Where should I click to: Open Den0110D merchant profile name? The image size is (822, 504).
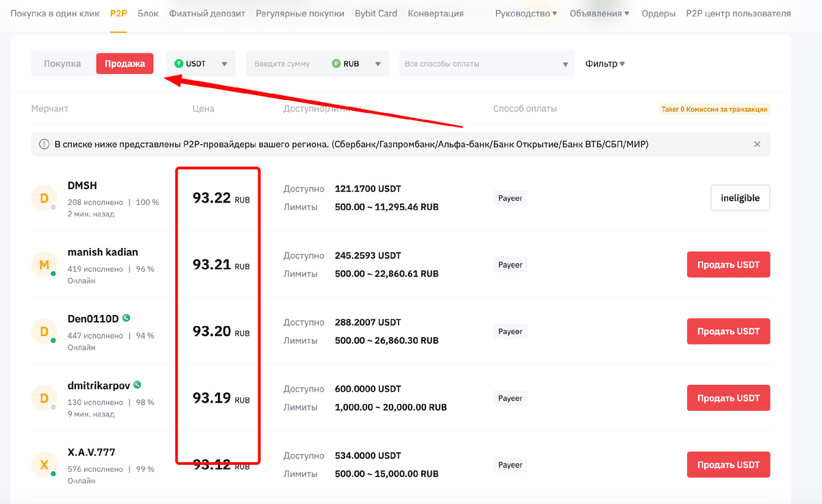(x=93, y=318)
